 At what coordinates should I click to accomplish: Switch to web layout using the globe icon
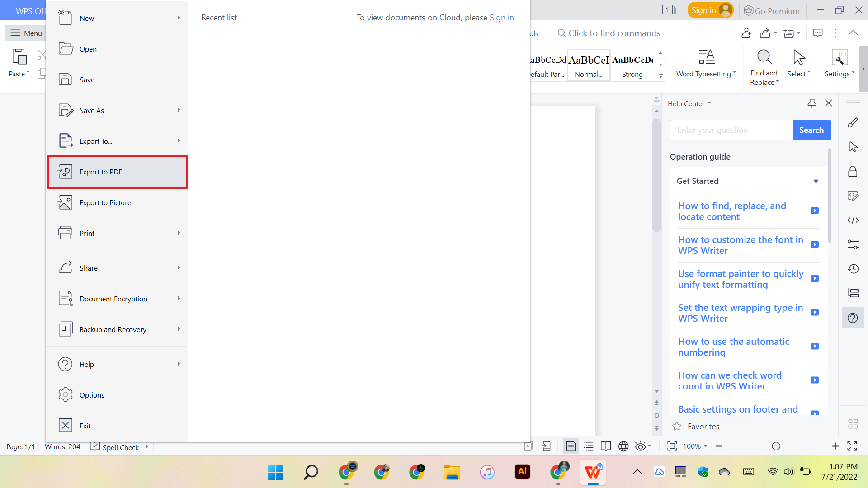coord(623,446)
